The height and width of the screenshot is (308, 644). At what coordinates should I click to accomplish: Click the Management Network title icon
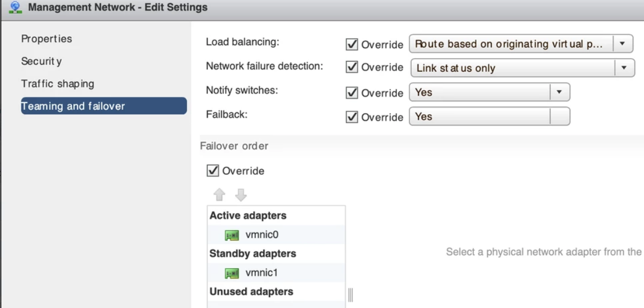(x=16, y=8)
